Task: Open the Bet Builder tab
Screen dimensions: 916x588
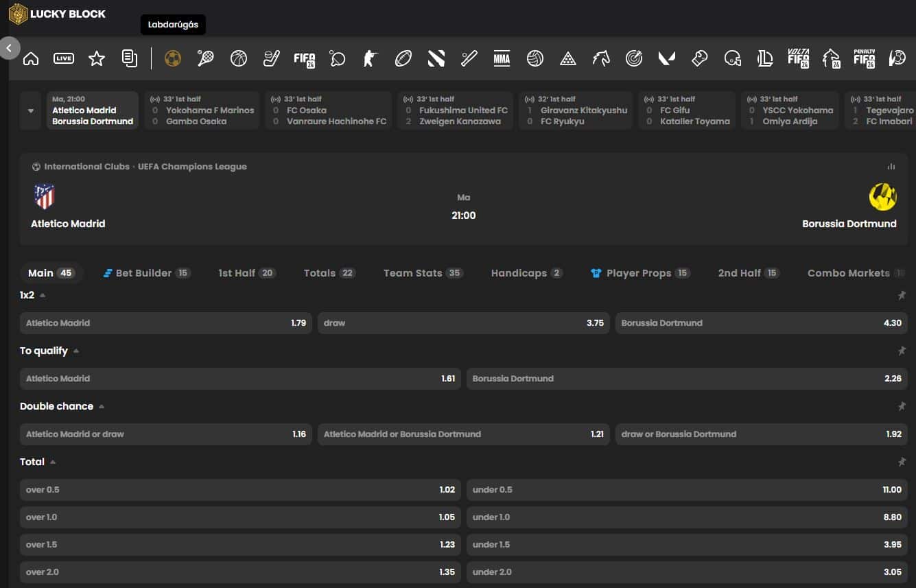Action: [x=146, y=273]
